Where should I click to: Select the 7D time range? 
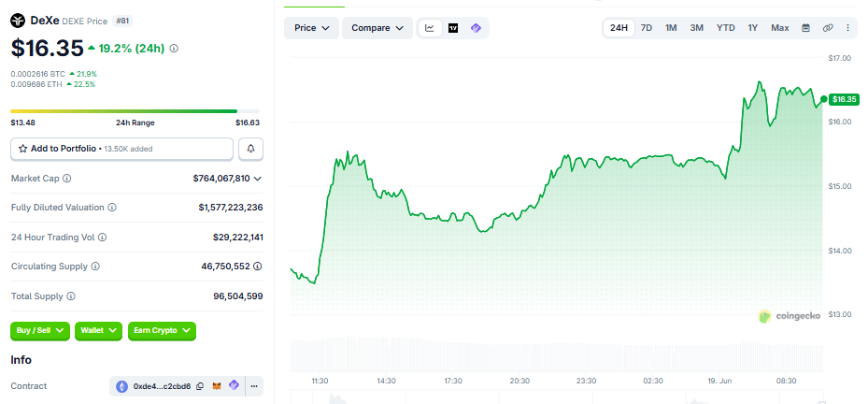coord(646,28)
